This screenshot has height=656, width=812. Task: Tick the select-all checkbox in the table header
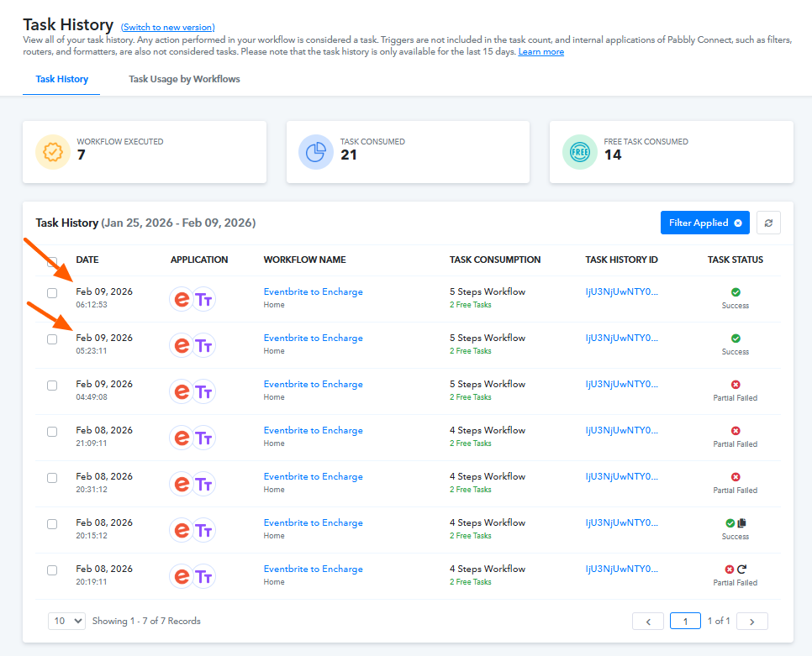coord(52,261)
